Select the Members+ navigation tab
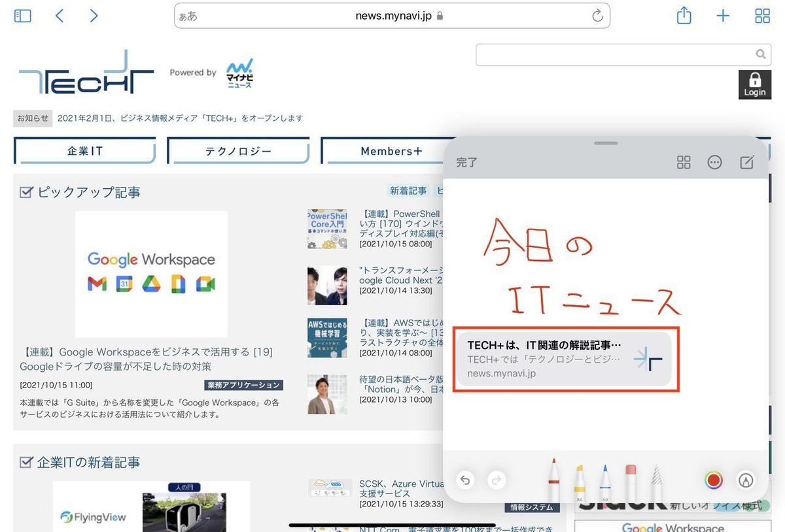Screen dimensions: 785x532 [392, 151]
